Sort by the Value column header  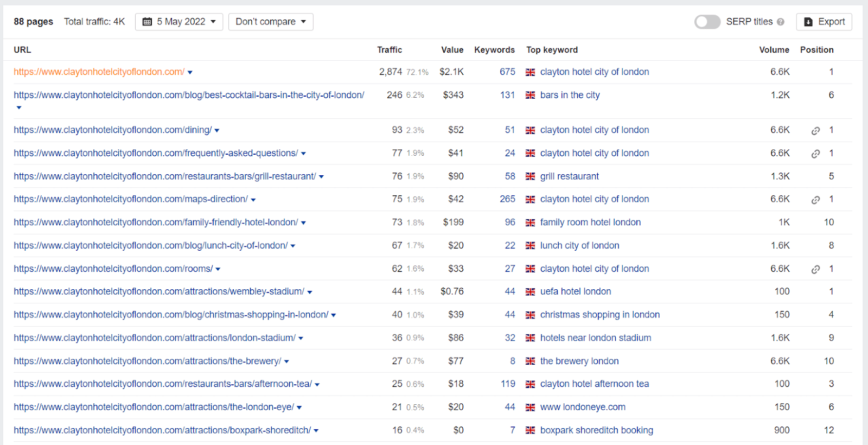[452, 50]
